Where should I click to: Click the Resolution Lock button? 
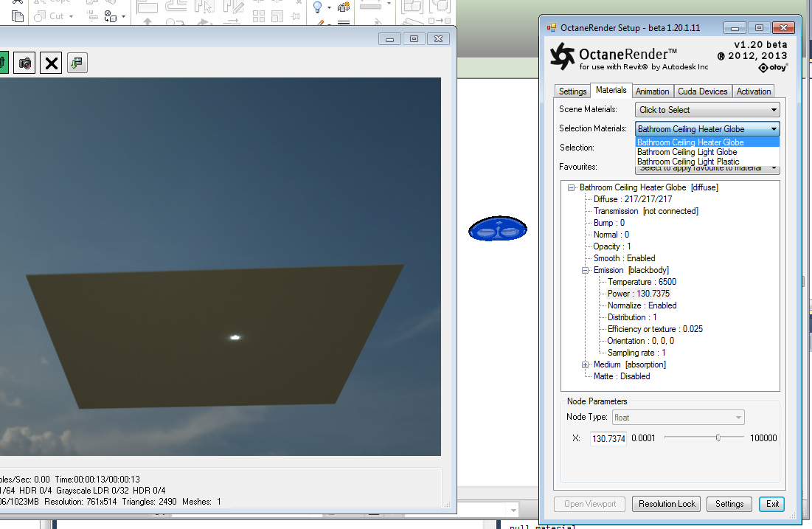[667, 504]
